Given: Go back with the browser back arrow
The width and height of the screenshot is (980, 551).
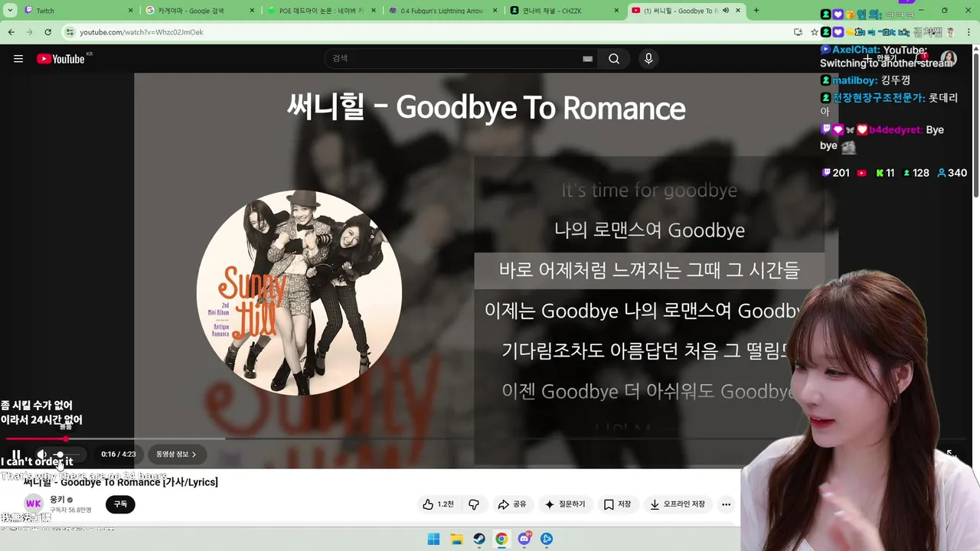Looking at the screenshot, I should coord(11,32).
